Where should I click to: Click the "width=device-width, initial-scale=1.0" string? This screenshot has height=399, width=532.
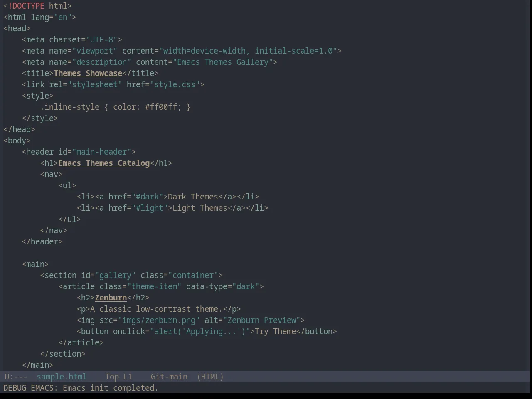click(x=248, y=51)
